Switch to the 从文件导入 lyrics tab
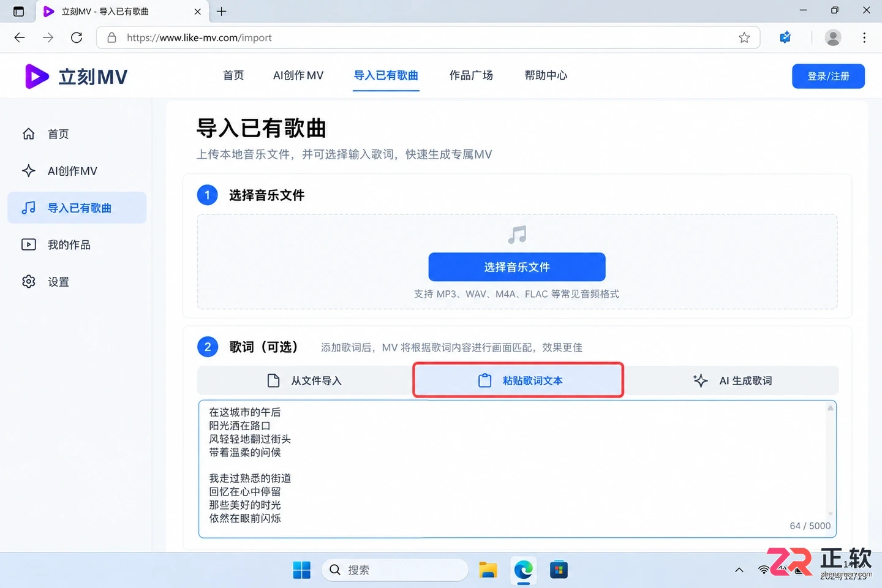This screenshot has height=588, width=882. (x=305, y=380)
